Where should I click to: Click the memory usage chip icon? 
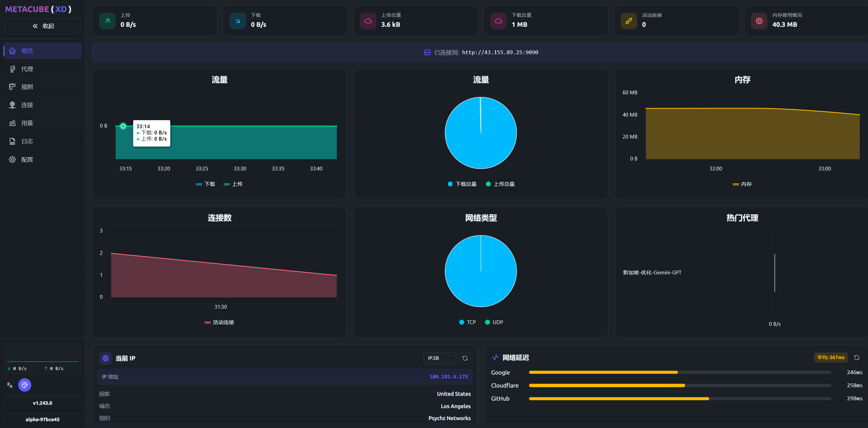[759, 21]
